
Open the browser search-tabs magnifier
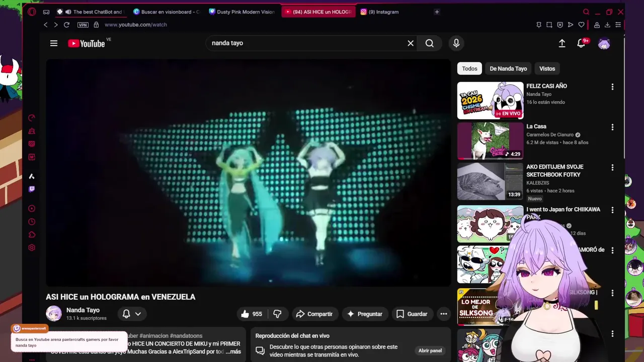pyautogui.click(x=586, y=12)
